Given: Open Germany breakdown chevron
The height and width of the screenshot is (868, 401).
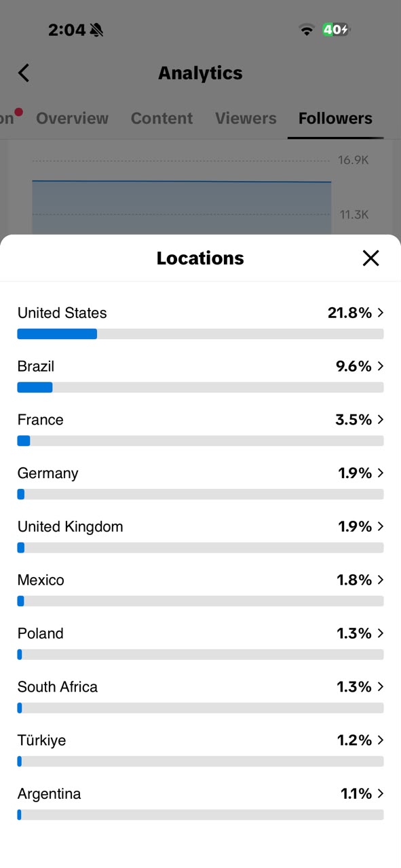Looking at the screenshot, I should [x=381, y=473].
